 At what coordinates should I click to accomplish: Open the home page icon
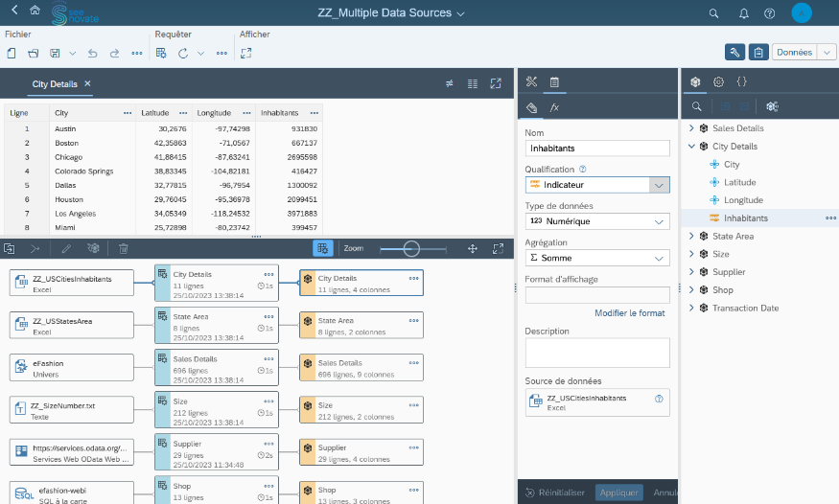pyautogui.click(x=35, y=11)
